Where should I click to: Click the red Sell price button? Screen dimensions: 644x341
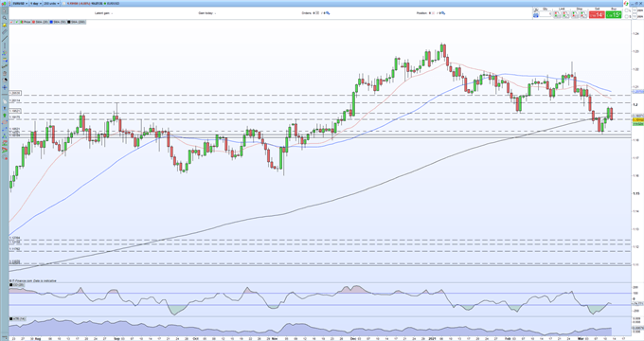(597, 15)
